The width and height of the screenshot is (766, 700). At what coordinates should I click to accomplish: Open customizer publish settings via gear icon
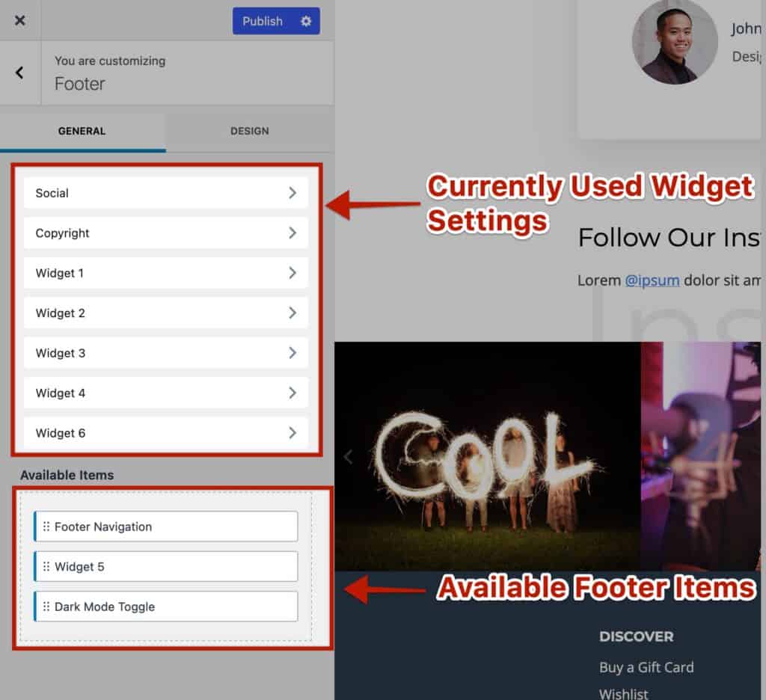point(305,21)
